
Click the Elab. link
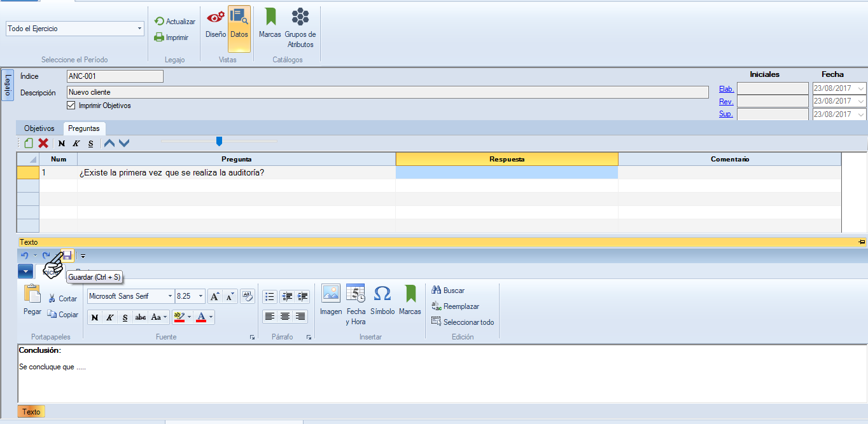[726, 89]
